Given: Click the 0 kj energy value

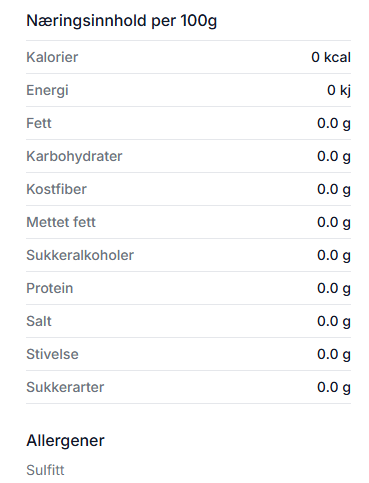Looking at the screenshot, I should [x=339, y=91].
